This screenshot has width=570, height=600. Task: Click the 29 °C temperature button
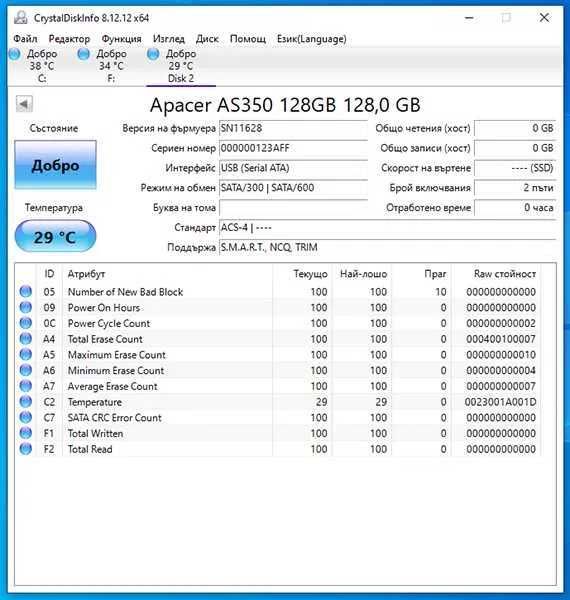pos(55,236)
